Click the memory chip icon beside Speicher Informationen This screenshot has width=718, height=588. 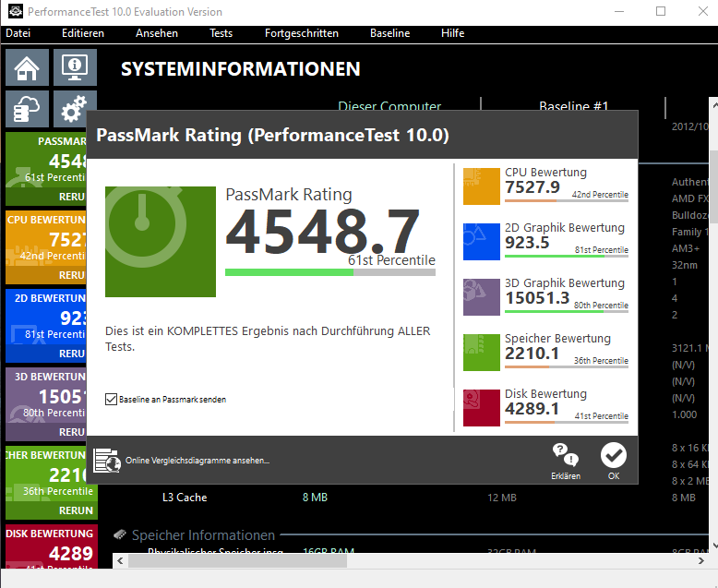120,534
